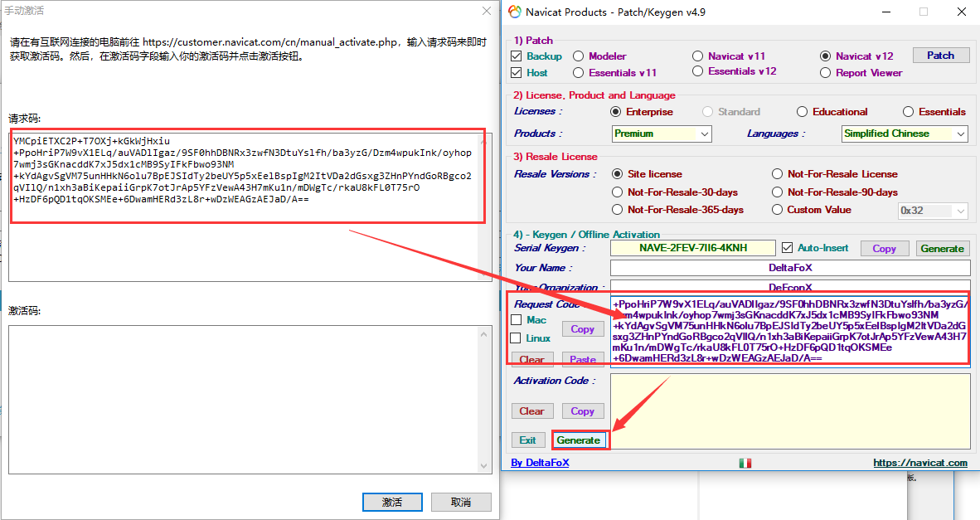Click Copy in the Request Code section

pos(583,328)
